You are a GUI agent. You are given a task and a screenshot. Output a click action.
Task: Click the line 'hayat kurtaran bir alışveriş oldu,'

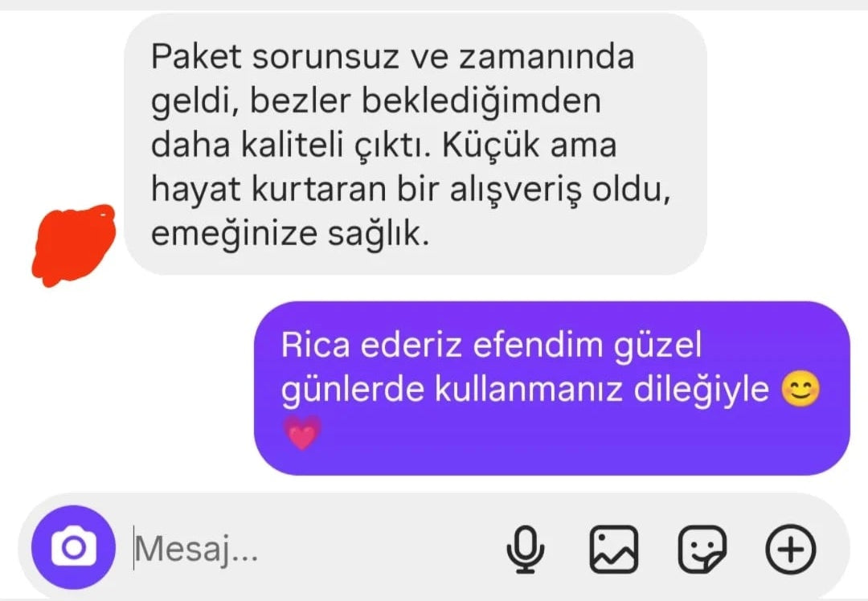pos(411,190)
